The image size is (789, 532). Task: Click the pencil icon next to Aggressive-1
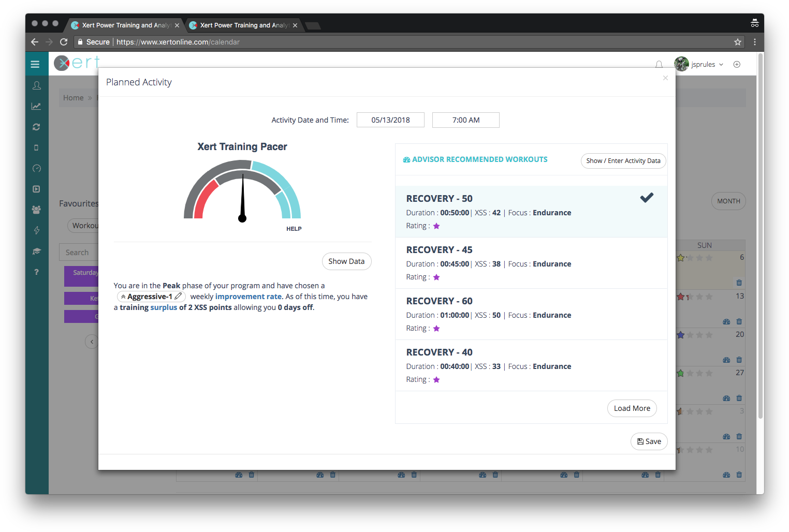click(178, 296)
